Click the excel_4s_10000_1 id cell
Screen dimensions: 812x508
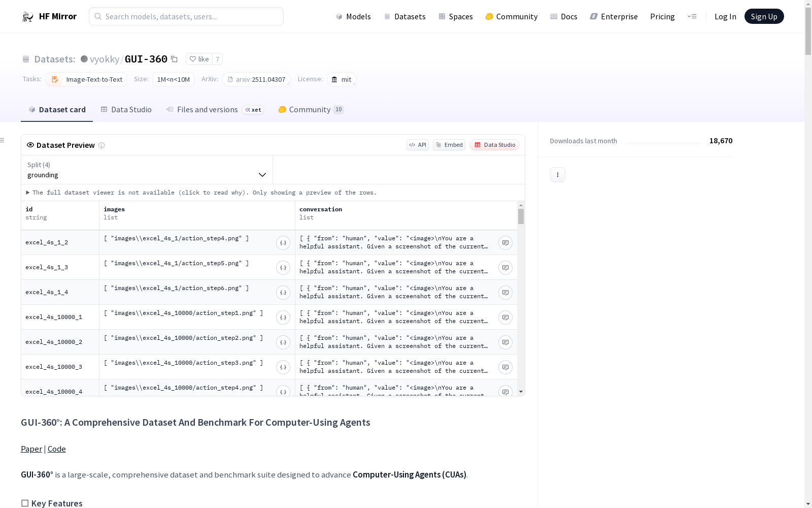tap(60, 317)
